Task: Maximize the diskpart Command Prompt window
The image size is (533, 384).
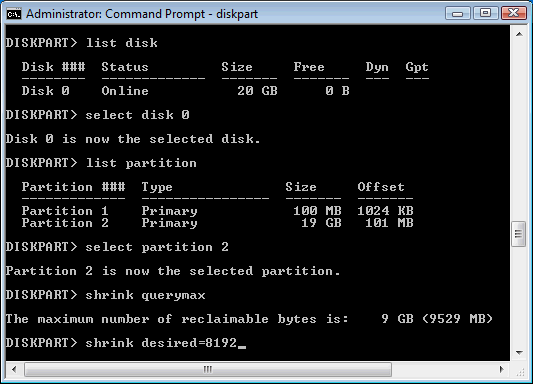Action: click(485, 13)
